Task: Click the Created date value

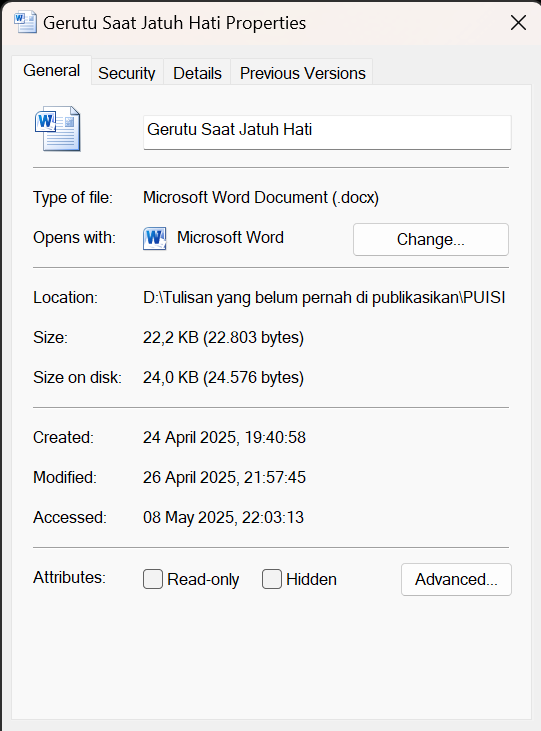Action: tap(224, 437)
